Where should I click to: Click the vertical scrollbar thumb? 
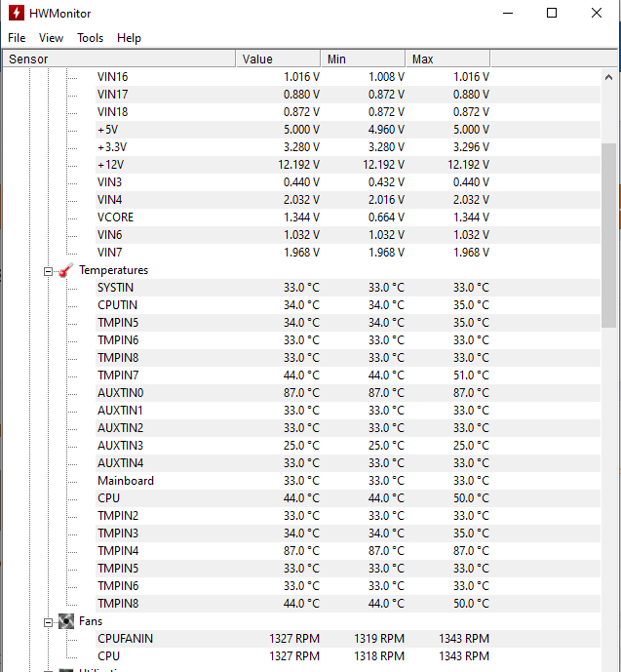coord(608,235)
